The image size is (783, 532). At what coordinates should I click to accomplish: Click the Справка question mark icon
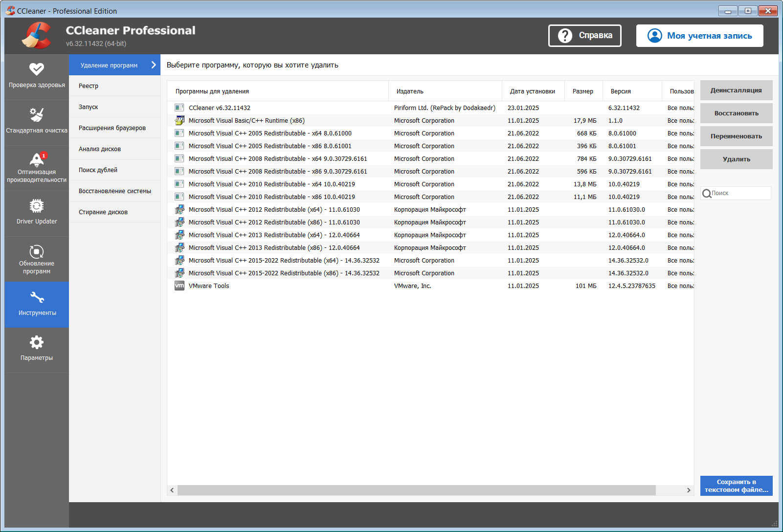click(x=565, y=36)
